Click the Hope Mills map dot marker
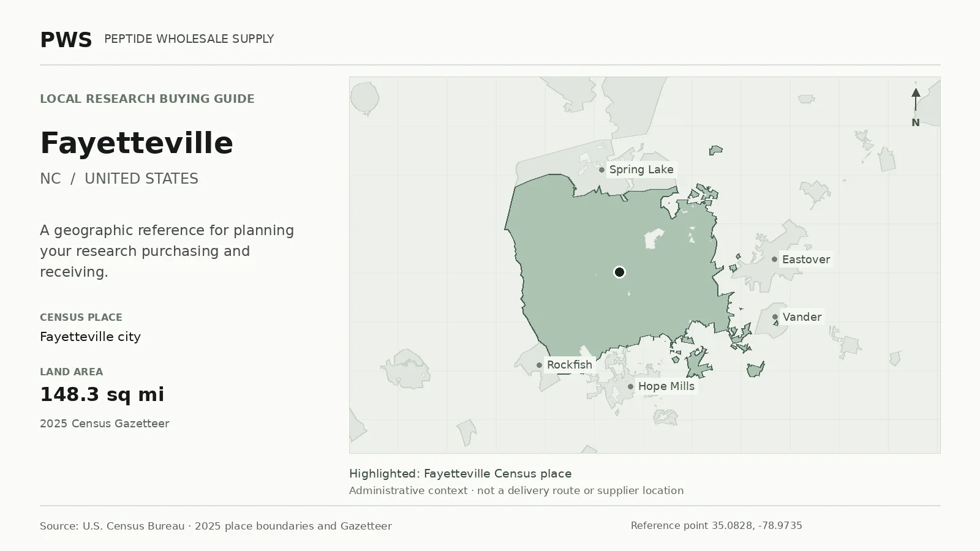This screenshot has width=980, height=551. 630,386
